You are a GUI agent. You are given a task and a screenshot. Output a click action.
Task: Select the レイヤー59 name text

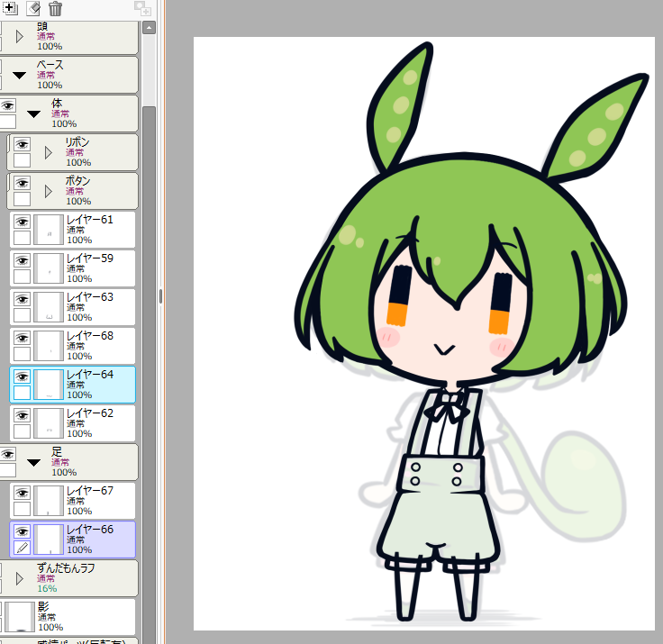(90, 259)
